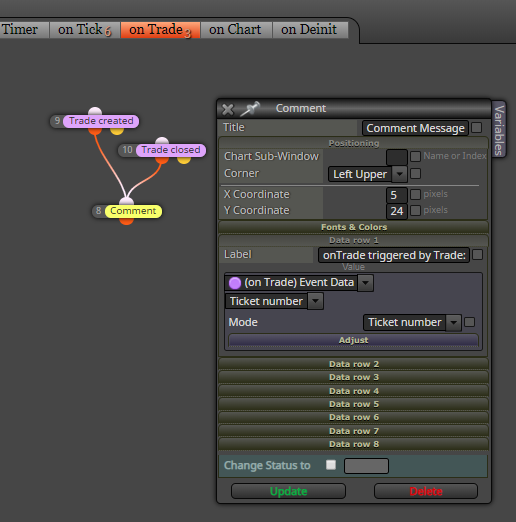Select the Trade closed block
This screenshot has height=522, width=516.
(x=171, y=150)
